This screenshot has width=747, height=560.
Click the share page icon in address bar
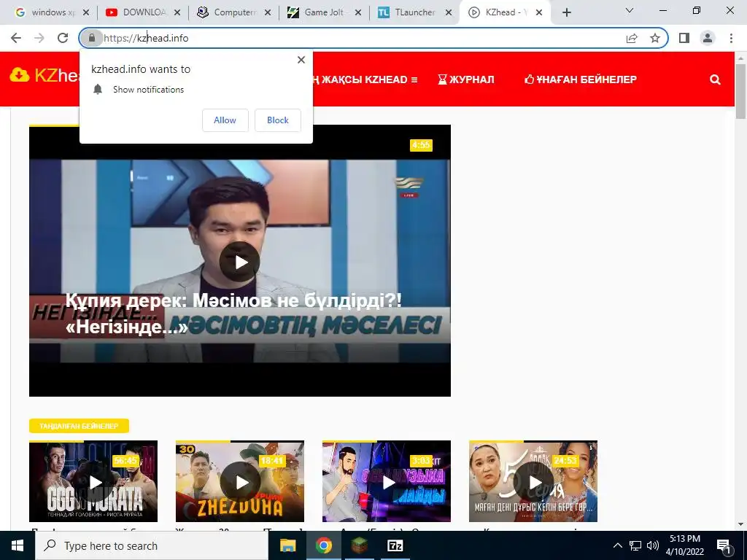tap(632, 38)
